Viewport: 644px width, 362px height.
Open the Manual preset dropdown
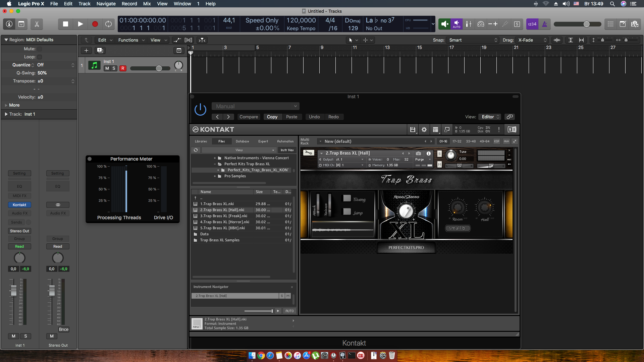255,106
